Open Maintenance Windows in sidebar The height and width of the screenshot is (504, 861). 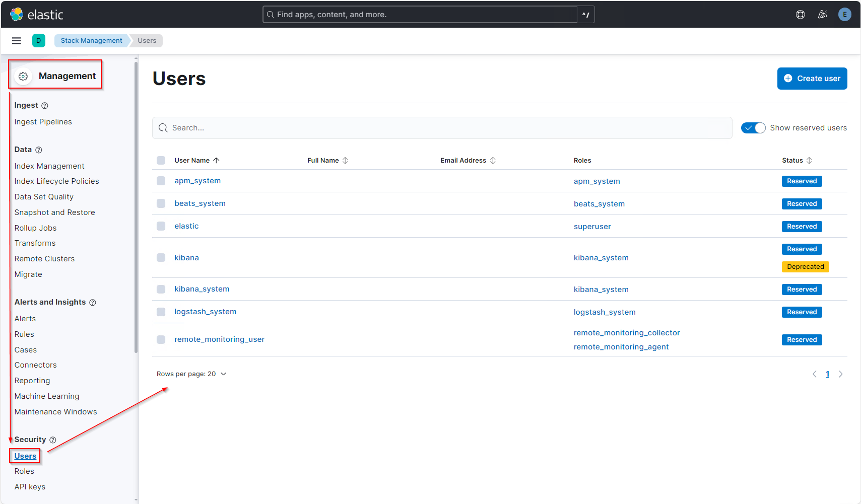[56, 412]
